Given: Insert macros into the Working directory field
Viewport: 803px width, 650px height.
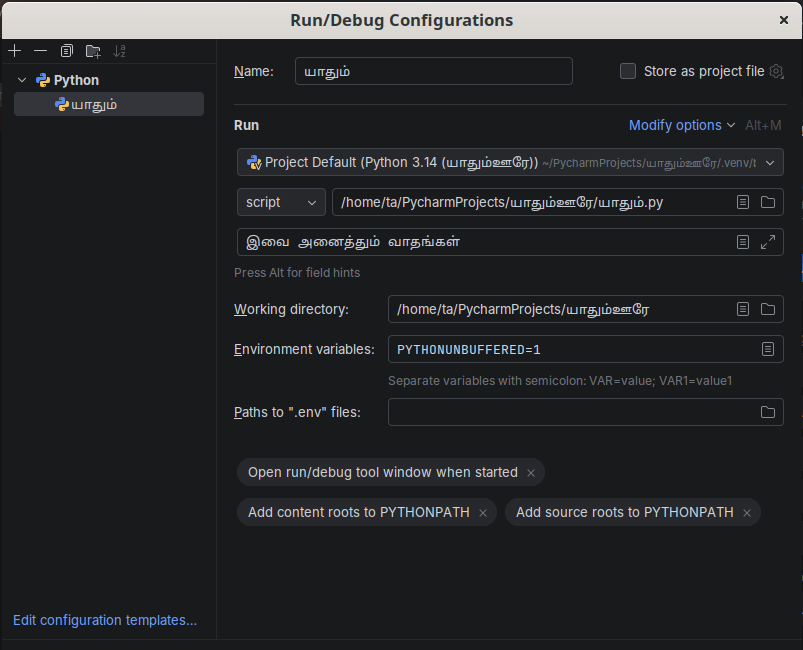Looking at the screenshot, I should coord(743,309).
